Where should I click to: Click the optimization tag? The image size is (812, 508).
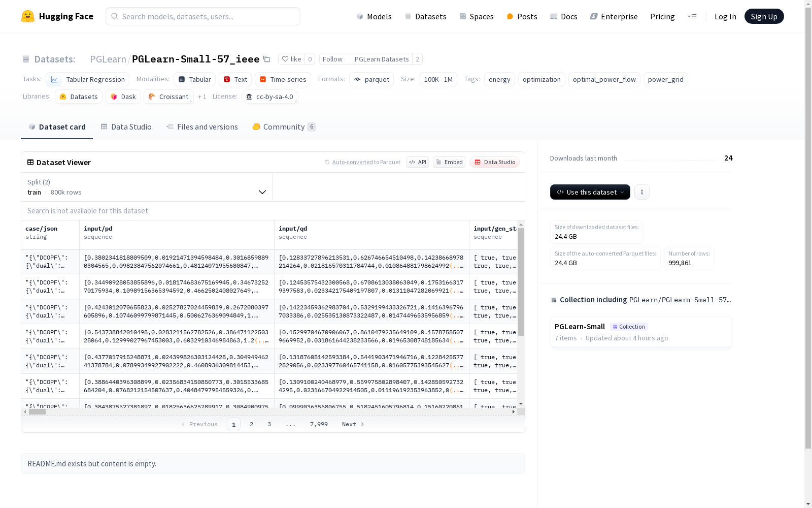542,79
